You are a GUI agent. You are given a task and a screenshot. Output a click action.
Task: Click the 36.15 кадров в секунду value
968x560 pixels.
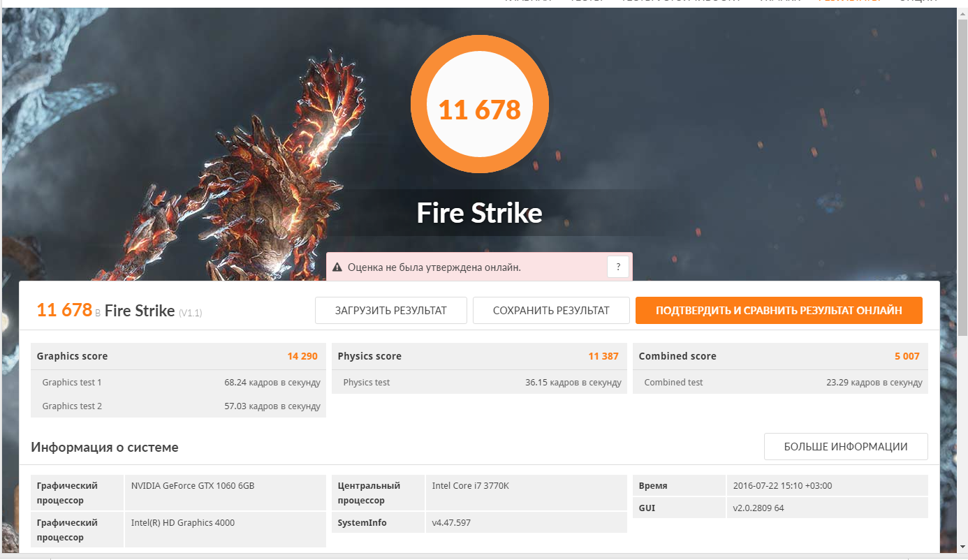(x=573, y=383)
